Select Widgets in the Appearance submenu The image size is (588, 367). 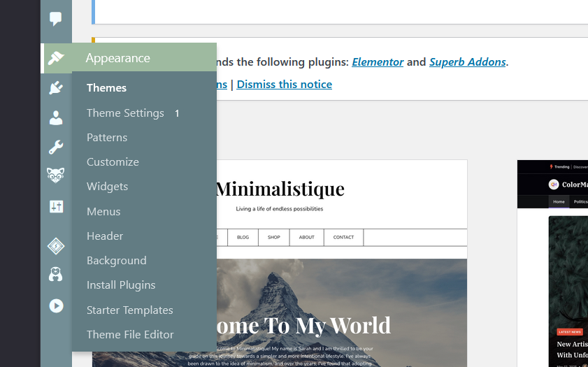(107, 187)
